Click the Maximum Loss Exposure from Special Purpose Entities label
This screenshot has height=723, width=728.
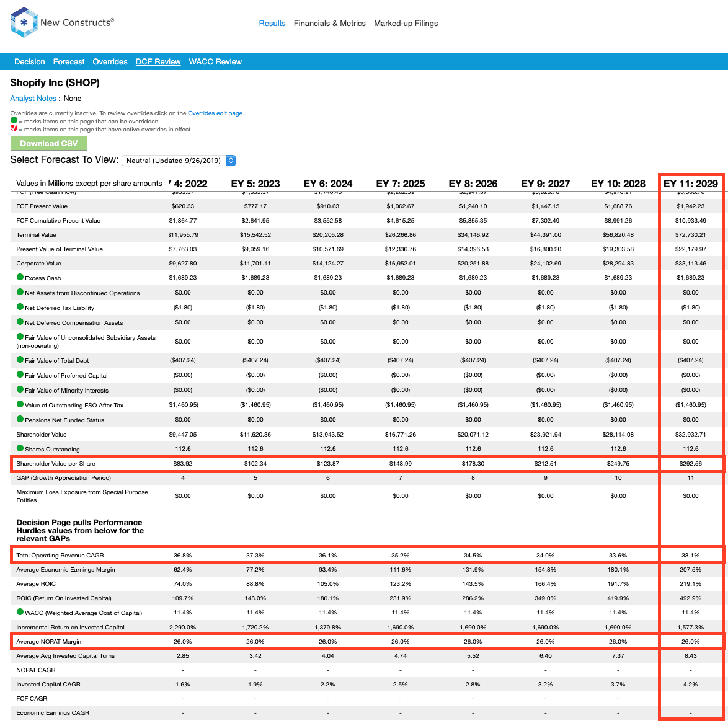tap(82, 496)
